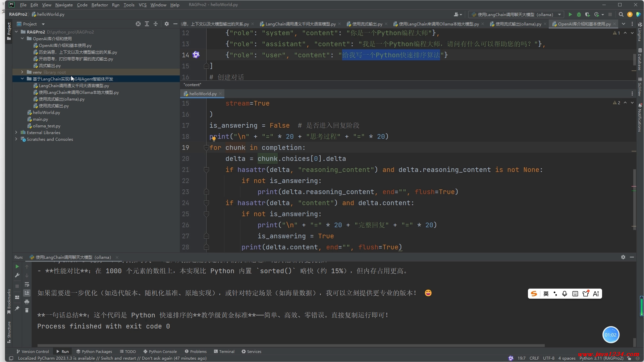Pin the Run tab
The height and width of the screenshot is (362, 644).
point(17,308)
